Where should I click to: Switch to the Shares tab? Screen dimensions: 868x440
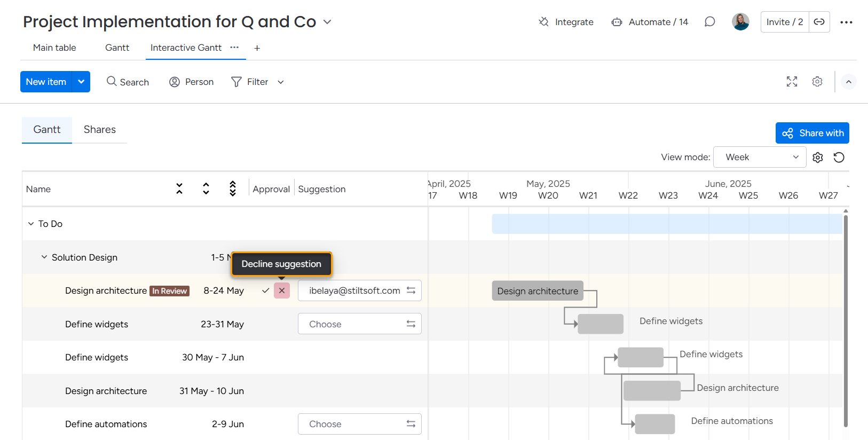point(100,130)
